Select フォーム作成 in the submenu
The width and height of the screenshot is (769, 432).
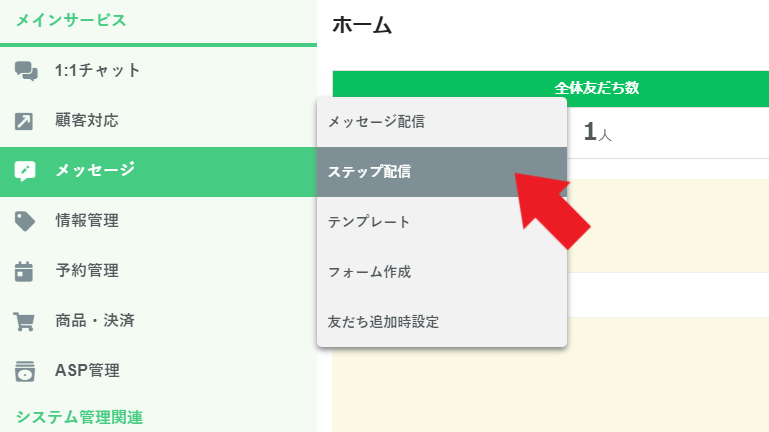pyautogui.click(x=441, y=272)
